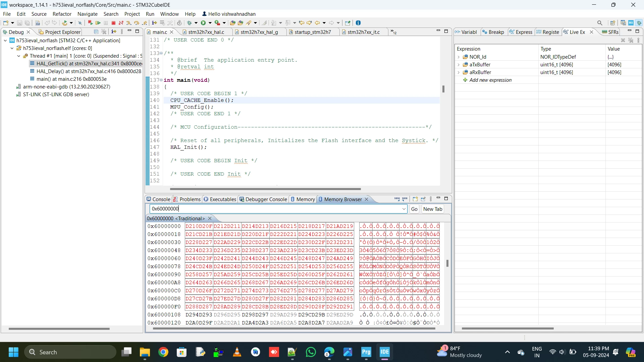Toggle Pin Memory Browser view
Image resolution: width=644 pixels, height=362 pixels.
(423, 199)
